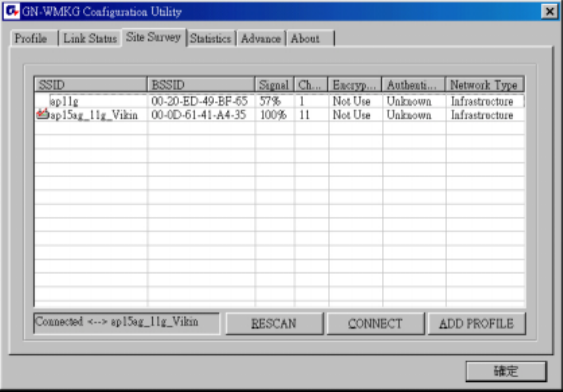
Task: Click the Authenti... column header
Action: pyautogui.click(x=413, y=85)
